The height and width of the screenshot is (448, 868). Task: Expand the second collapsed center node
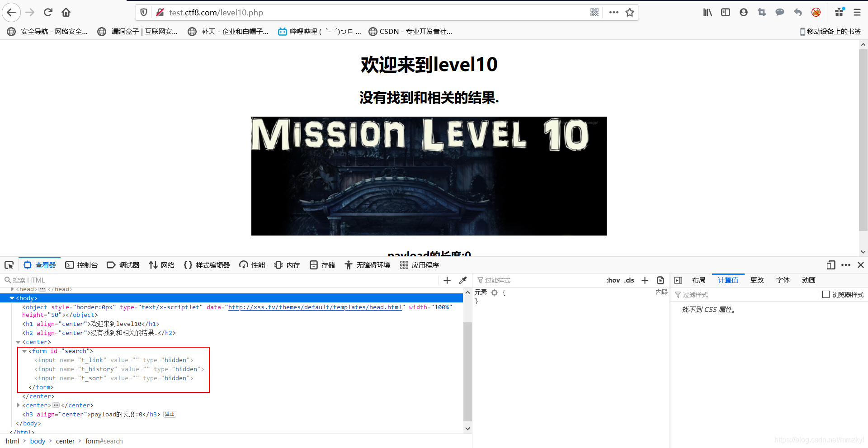[x=18, y=406]
